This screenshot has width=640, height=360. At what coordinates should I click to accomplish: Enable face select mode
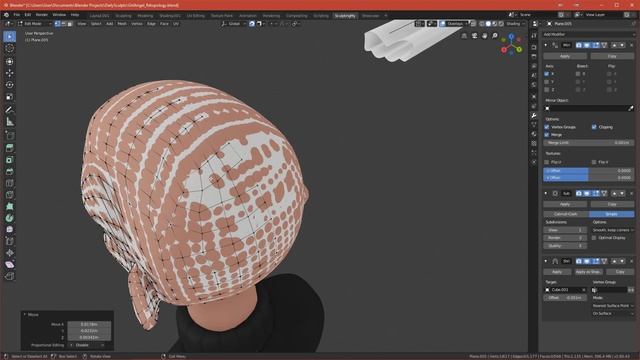70,24
